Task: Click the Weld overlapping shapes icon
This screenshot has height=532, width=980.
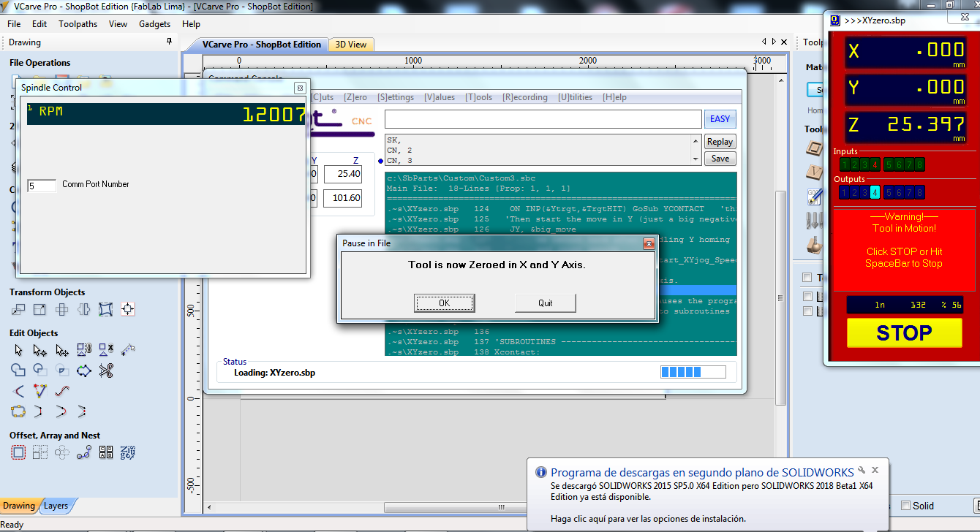Action: point(18,370)
